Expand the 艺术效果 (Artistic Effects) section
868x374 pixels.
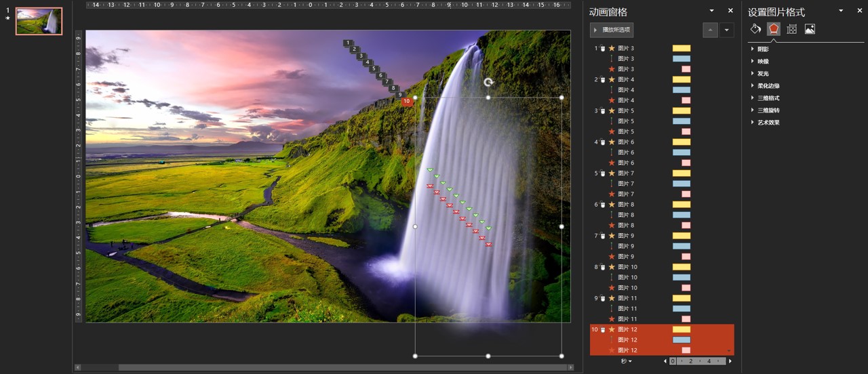click(x=768, y=123)
